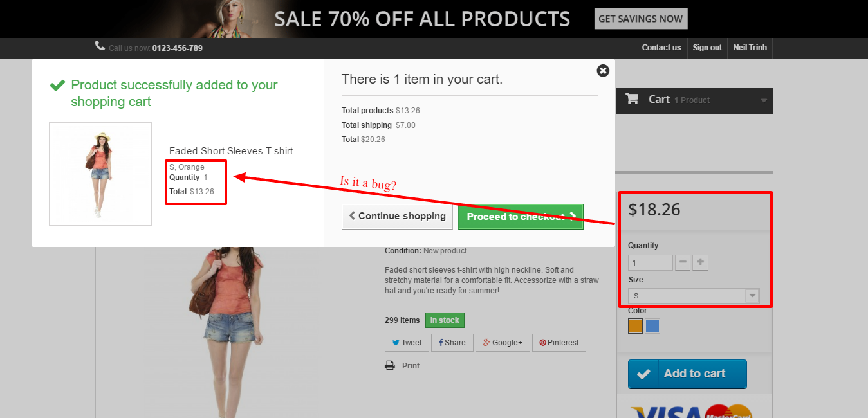Click the minus quantity button
The image size is (868, 418).
pos(683,262)
